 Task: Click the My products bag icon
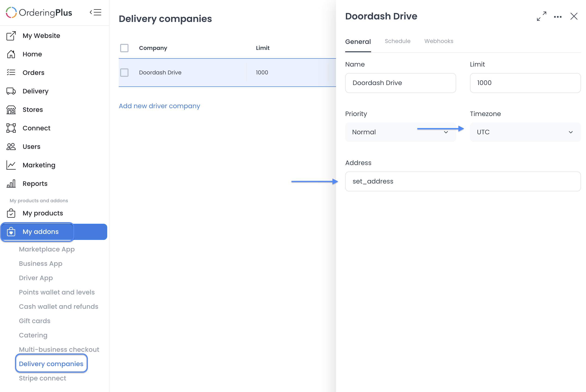tap(11, 213)
